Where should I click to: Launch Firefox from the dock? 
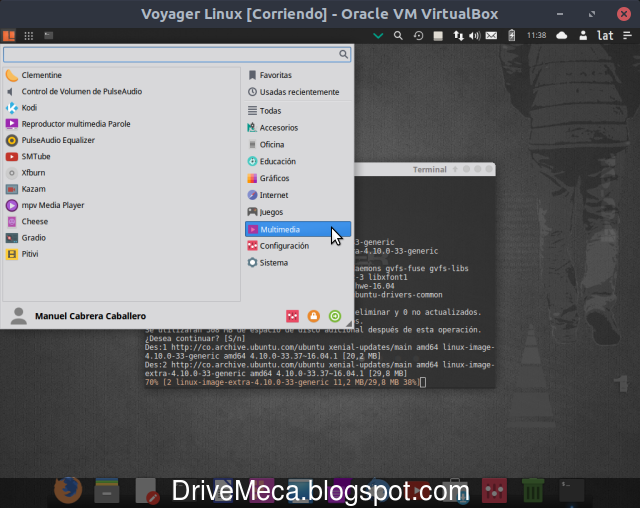pos(68,490)
